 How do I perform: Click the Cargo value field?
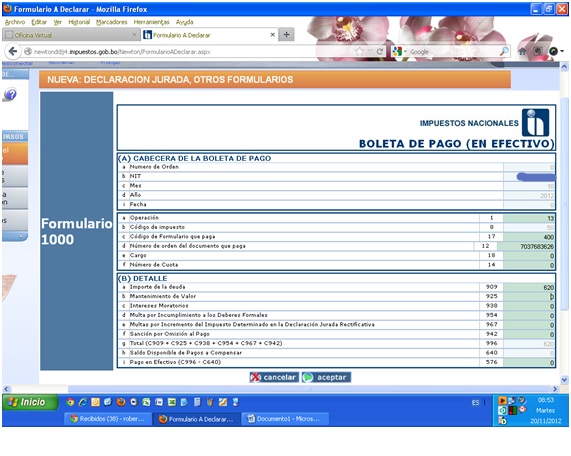[x=529, y=256]
